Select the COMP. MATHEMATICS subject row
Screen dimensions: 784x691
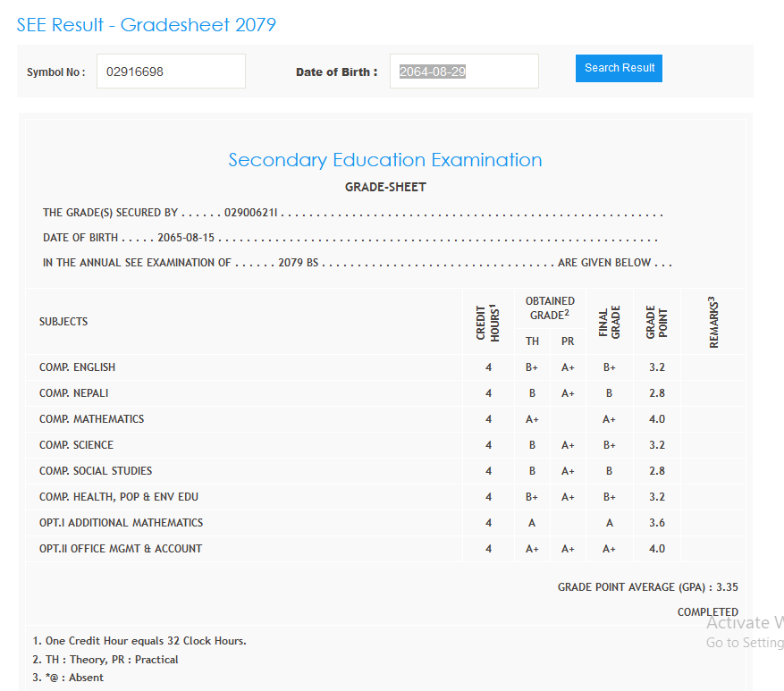[x=92, y=419]
